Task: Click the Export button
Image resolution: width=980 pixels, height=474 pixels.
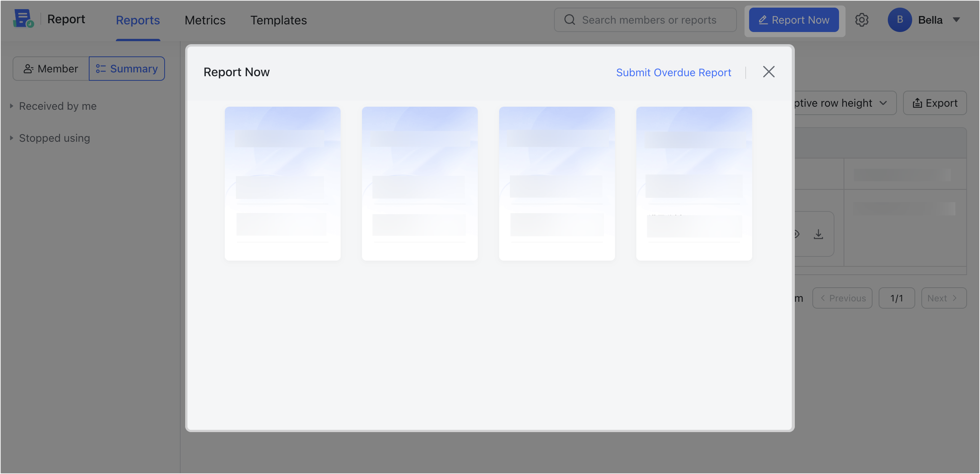Action: tap(935, 103)
